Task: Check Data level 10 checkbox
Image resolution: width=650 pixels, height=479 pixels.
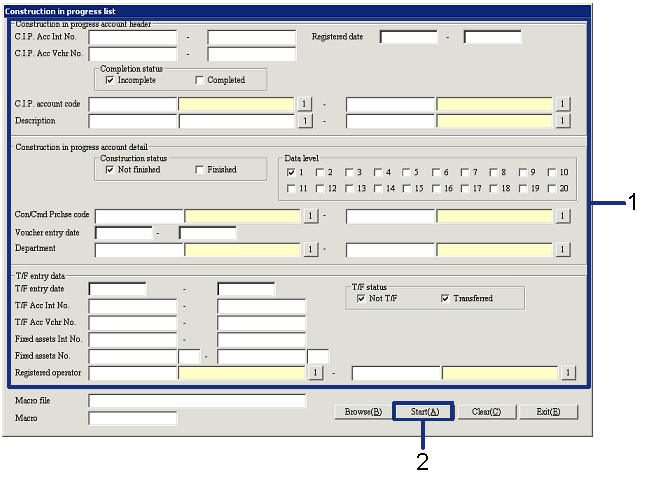Action: tap(551, 172)
